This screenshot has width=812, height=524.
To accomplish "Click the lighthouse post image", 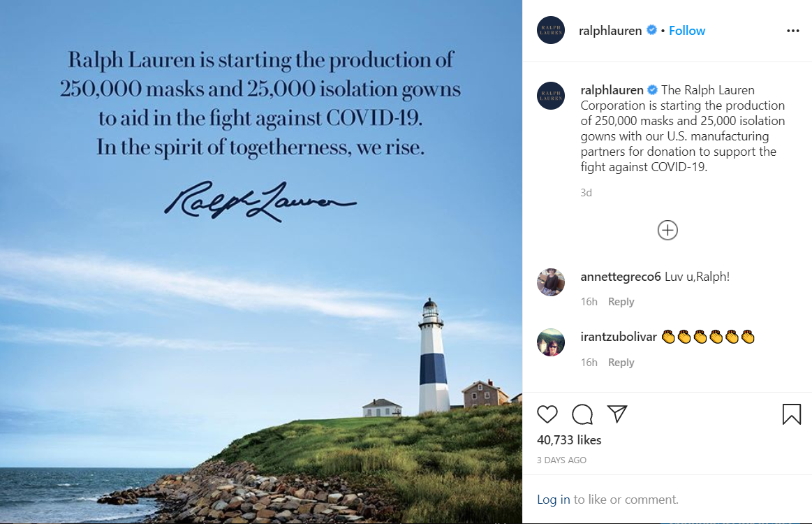I will click(261, 314).
